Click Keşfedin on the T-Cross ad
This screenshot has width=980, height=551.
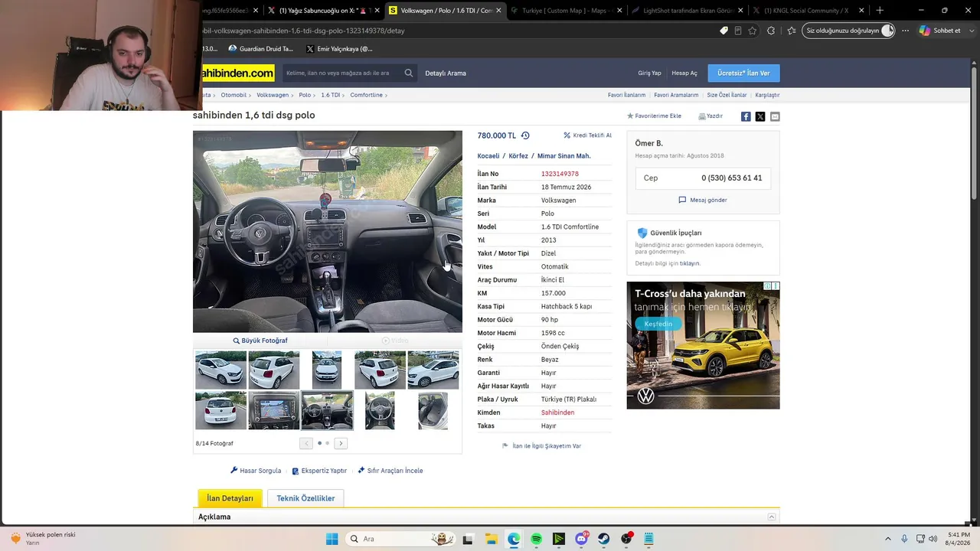tap(658, 324)
